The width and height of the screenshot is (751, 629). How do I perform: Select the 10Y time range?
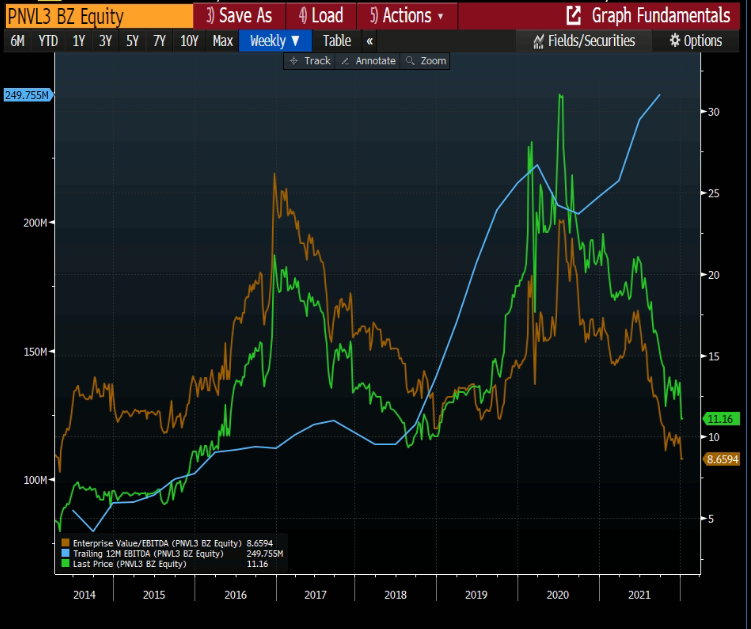(189, 41)
